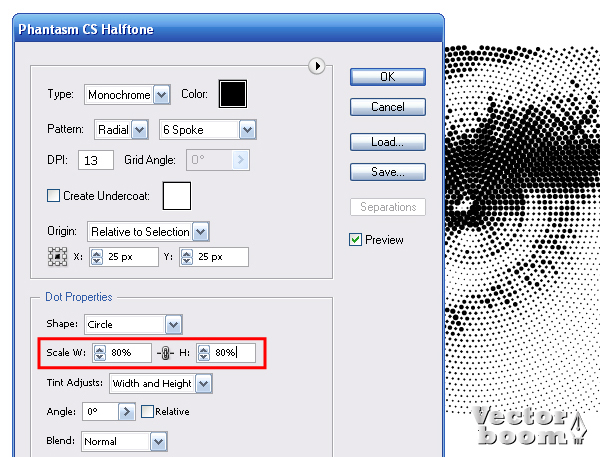Click the origin X stepper arrows

pyautogui.click(x=97, y=257)
